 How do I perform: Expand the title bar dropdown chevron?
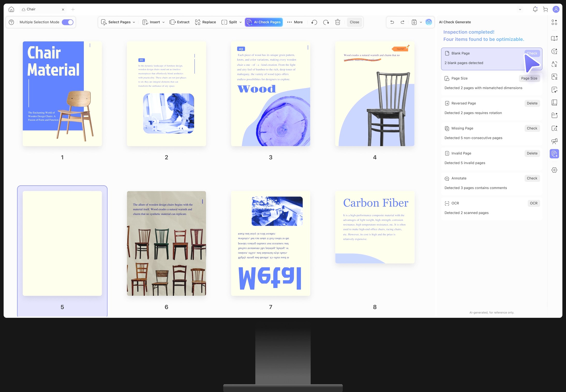(x=520, y=10)
